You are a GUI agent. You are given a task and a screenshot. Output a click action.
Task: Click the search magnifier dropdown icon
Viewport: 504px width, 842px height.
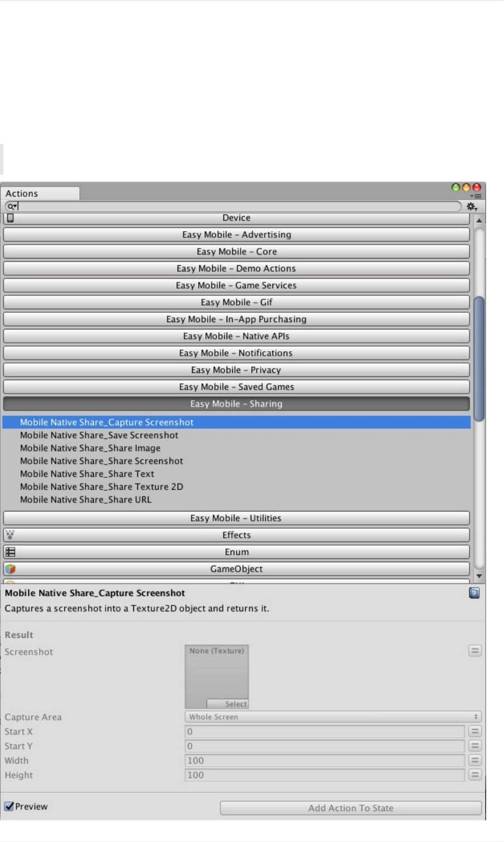click(x=12, y=207)
